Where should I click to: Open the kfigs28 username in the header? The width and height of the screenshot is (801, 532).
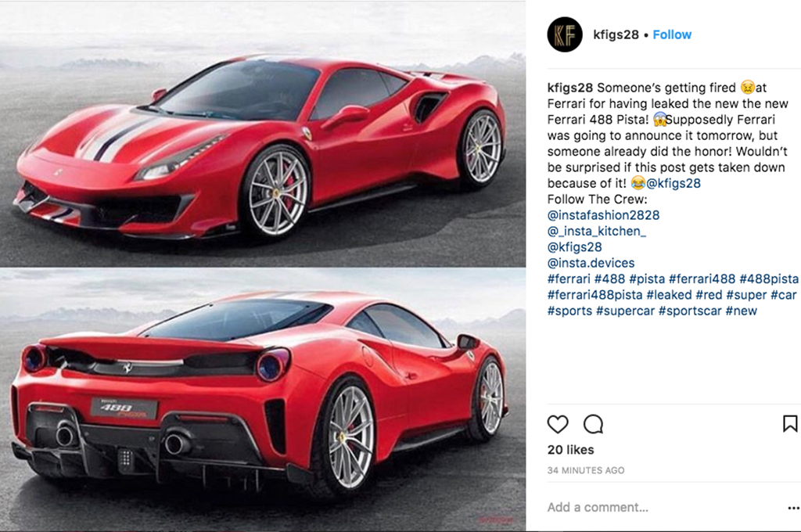click(x=616, y=34)
